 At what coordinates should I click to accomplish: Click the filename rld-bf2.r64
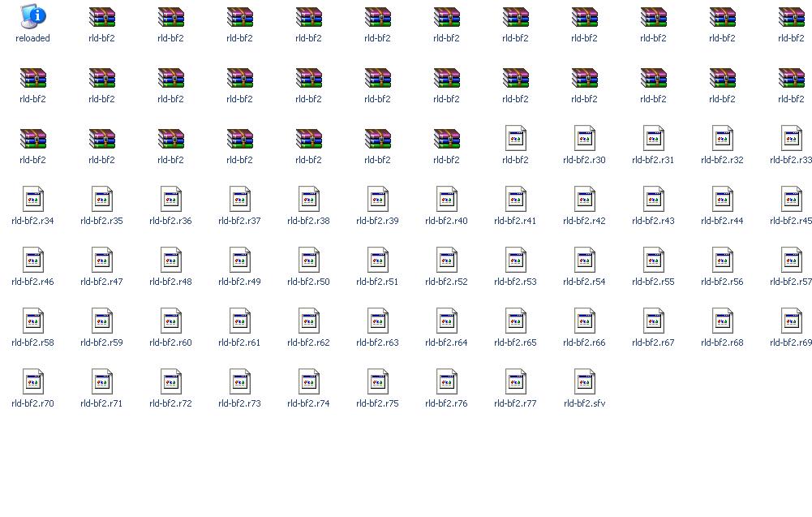(x=446, y=343)
